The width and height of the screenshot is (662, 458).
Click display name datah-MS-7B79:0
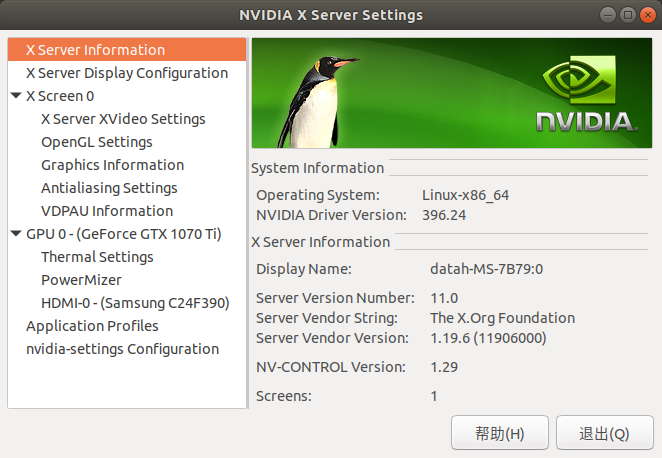point(486,269)
